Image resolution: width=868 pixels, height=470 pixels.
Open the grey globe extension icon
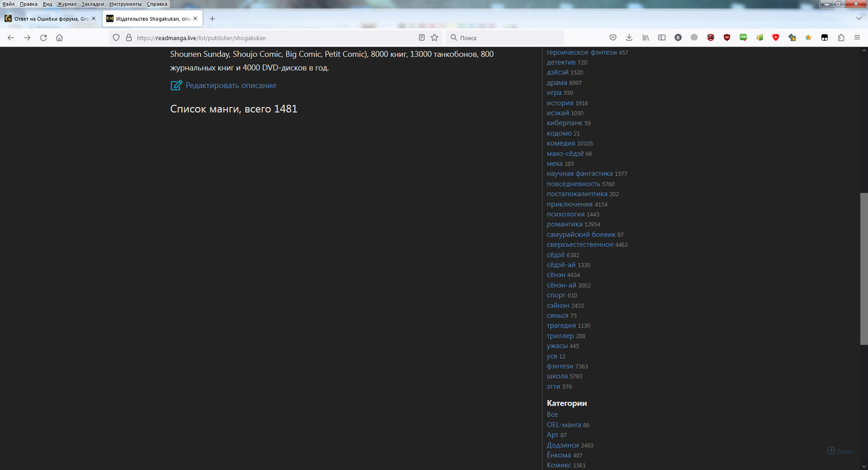pyautogui.click(x=694, y=38)
